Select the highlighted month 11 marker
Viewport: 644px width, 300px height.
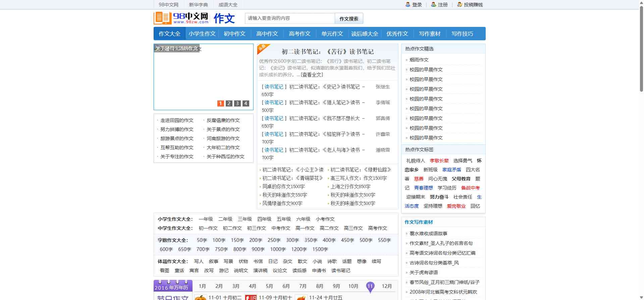coord(370,286)
